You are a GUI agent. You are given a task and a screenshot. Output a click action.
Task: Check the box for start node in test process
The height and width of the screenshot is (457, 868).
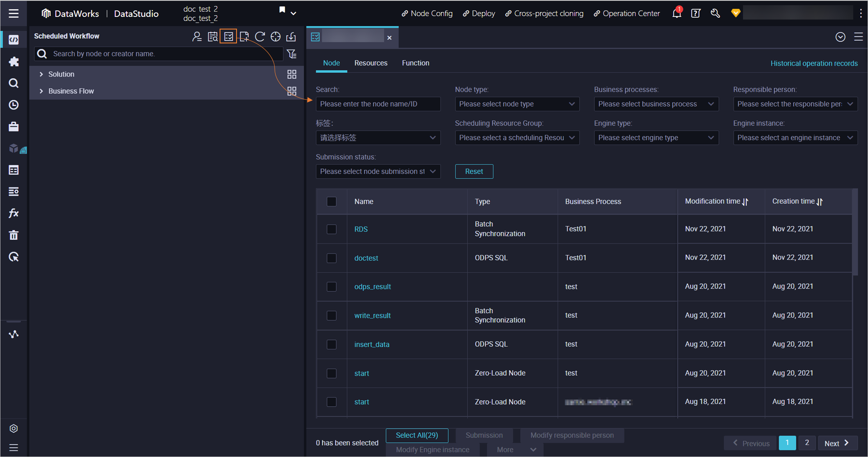(332, 373)
